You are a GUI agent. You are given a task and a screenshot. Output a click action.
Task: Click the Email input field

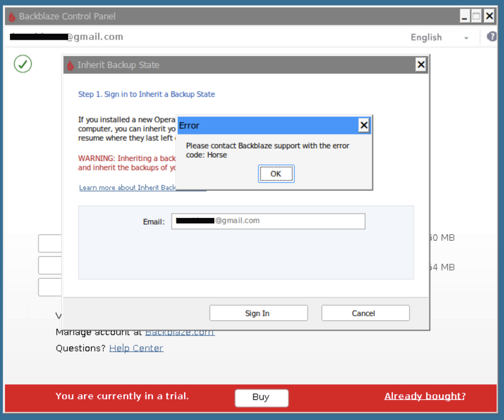pyautogui.click(x=268, y=221)
